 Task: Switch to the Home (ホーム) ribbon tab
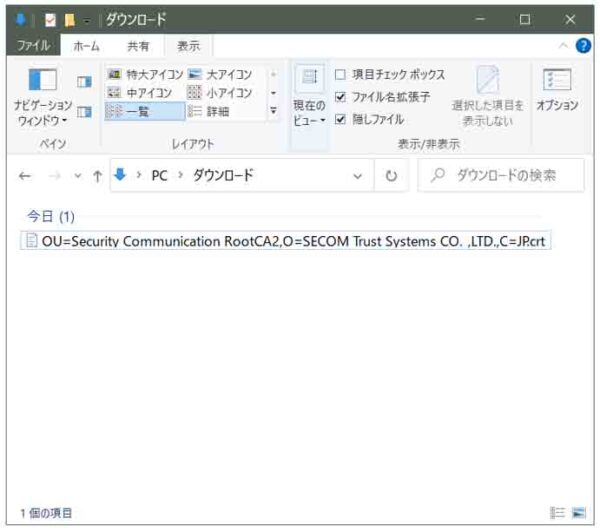point(86,46)
